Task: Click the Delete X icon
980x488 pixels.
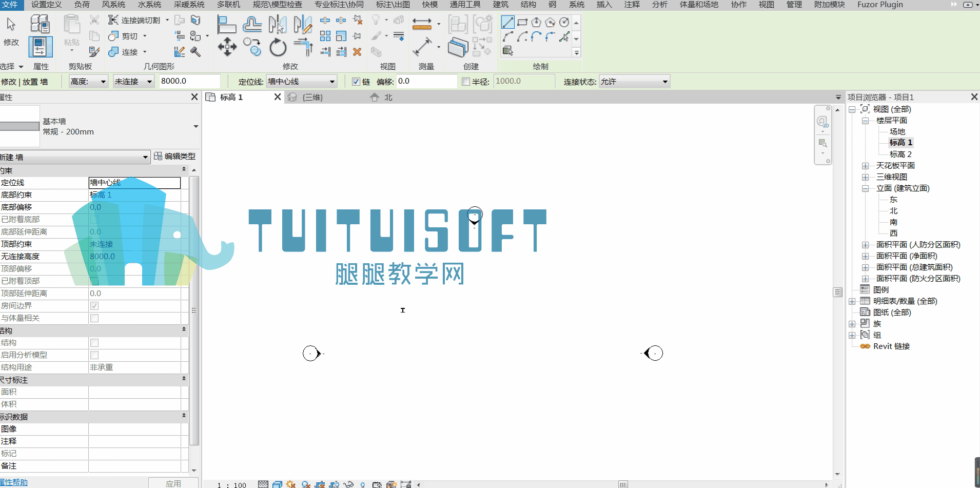Action: 357,51
